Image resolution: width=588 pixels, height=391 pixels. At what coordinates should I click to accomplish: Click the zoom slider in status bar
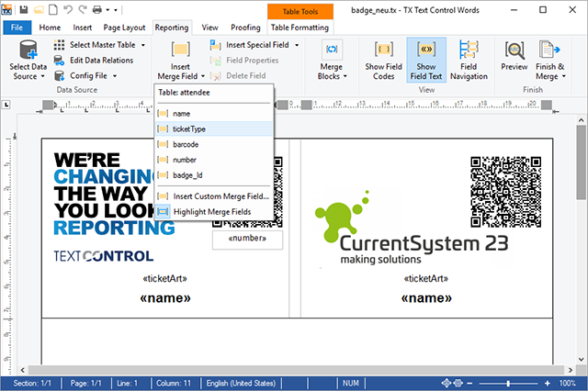tap(508, 383)
